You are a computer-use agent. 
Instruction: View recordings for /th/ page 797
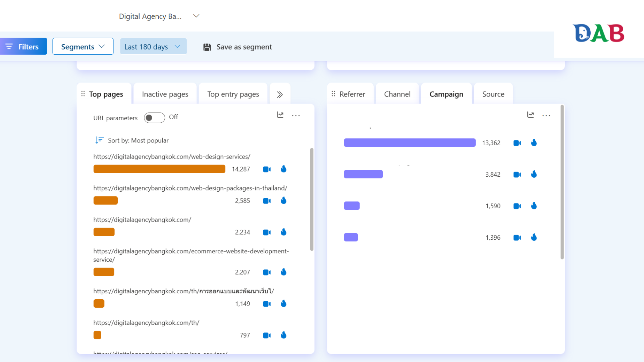coord(267,335)
